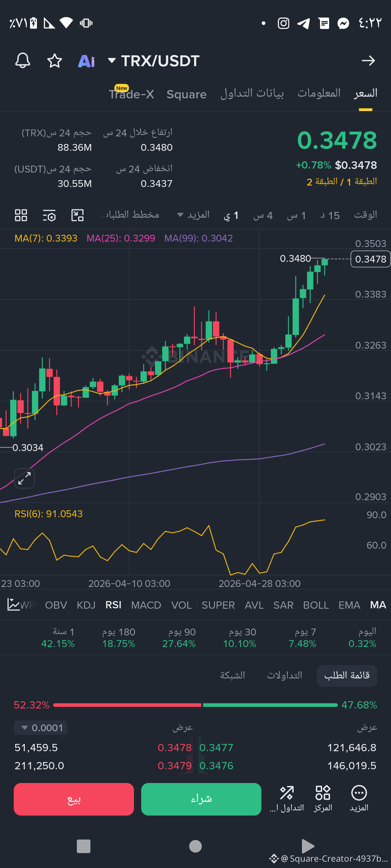Screen dimensions: 391x868
Task: Open chart settings icon with gear
Action: 49,215
